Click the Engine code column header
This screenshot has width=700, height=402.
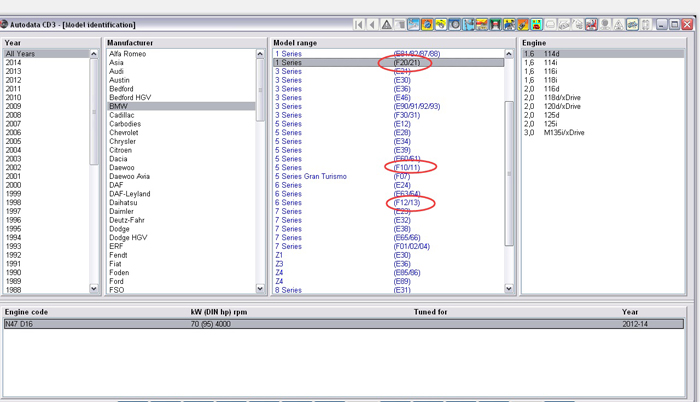coord(26,312)
